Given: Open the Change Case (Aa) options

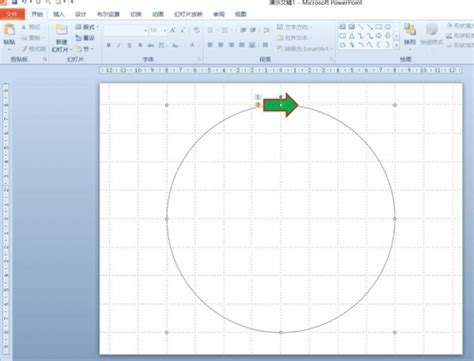Looking at the screenshot, I should 176,45.
